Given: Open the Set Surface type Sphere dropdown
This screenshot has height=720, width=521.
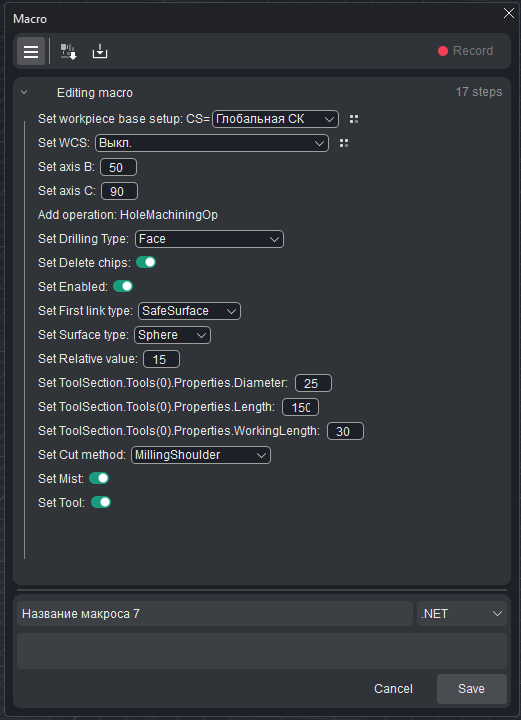Looking at the screenshot, I should 172,335.
